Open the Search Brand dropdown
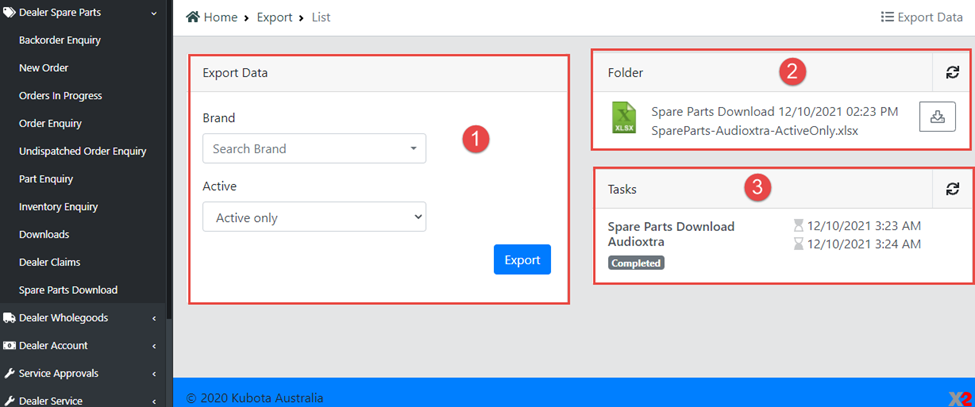This screenshot has height=407, width=975. coord(314,149)
